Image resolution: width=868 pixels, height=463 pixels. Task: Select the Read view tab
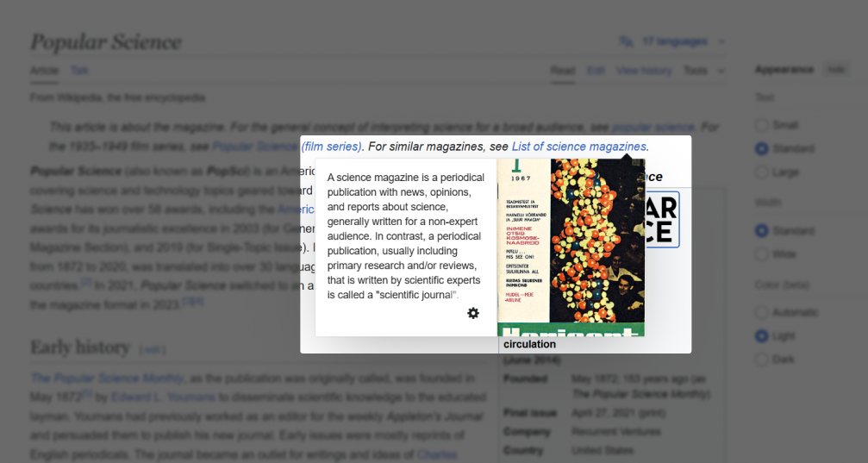(562, 71)
